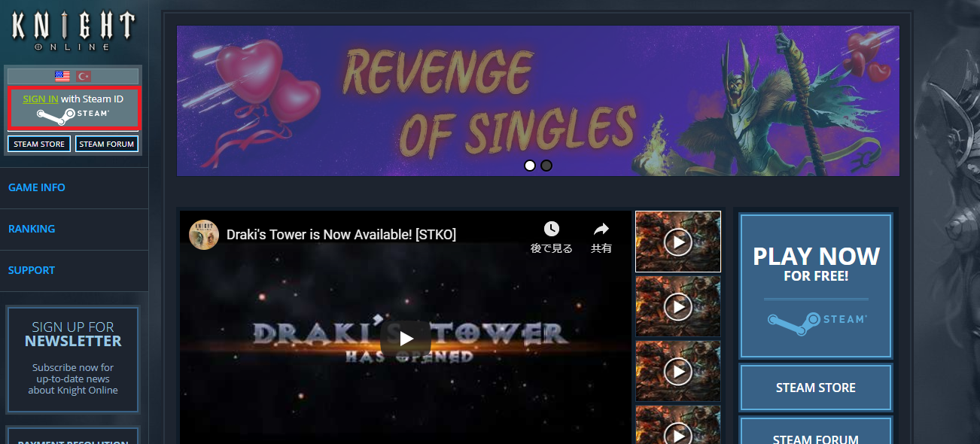Click the Steam logo under Sign In
This screenshot has height=444, width=980.
[x=73, y=114]
